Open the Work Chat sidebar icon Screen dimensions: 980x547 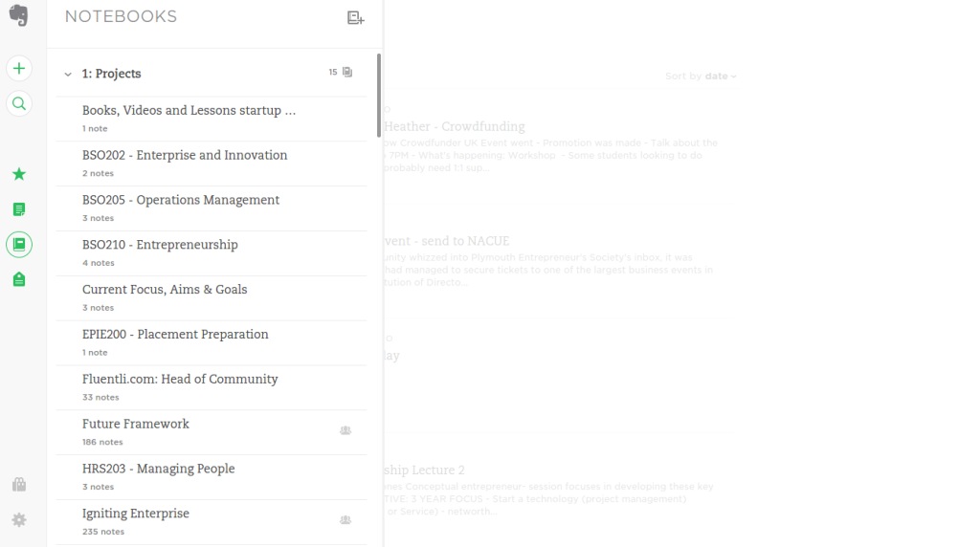coord(19,485)
